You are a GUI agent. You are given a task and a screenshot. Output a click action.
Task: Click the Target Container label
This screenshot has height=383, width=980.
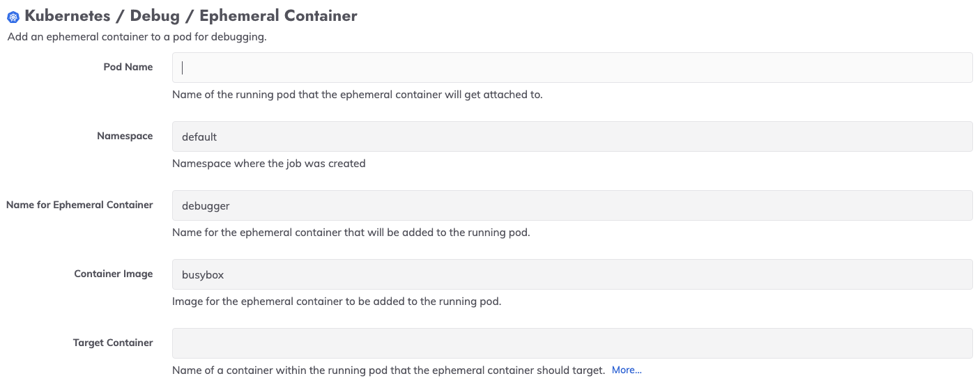coord(113,343)
